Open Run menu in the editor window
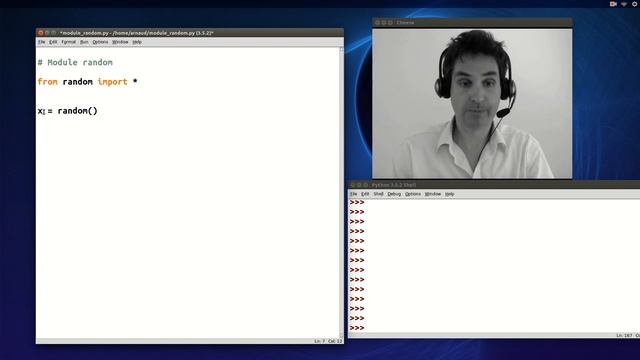The height and width of the screenshot is (360, 640). pos(84,42)
